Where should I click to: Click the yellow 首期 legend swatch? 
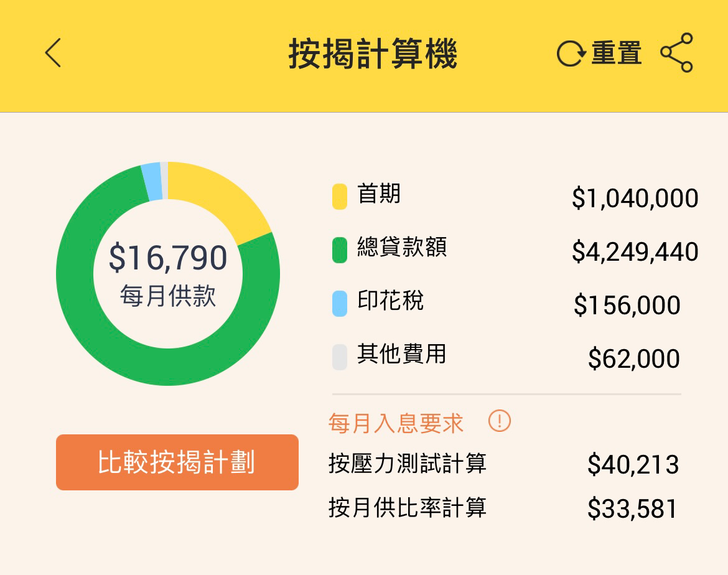tap(339, 196)
